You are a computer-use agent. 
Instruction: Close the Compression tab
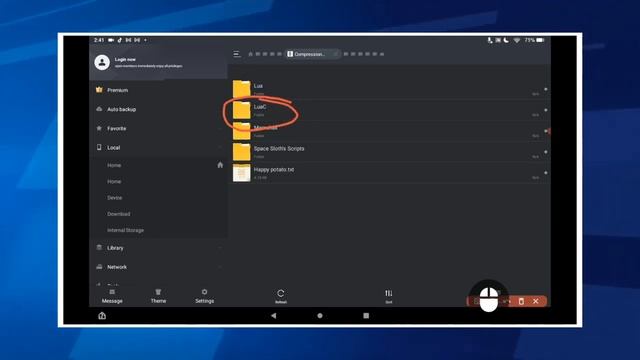(x=336, y=54)
